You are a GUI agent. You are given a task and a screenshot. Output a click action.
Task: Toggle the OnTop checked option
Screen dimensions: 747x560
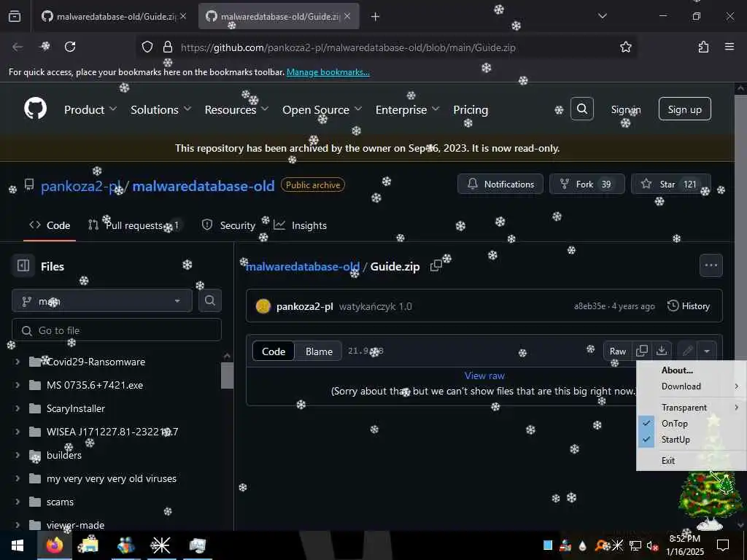692,424
